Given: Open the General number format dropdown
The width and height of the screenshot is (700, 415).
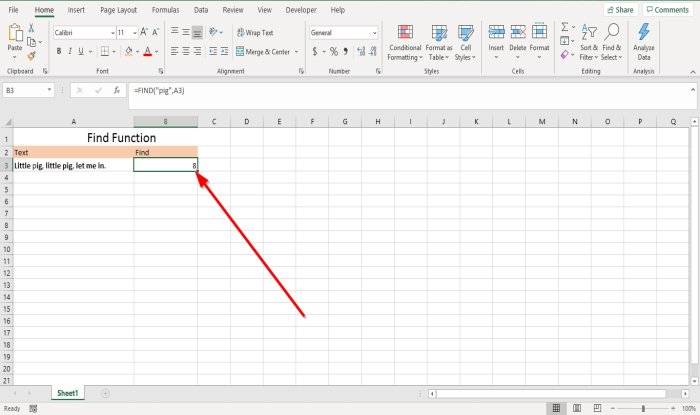Looking at the screenshot, I should pyautogui.click(x=374, y=33).
